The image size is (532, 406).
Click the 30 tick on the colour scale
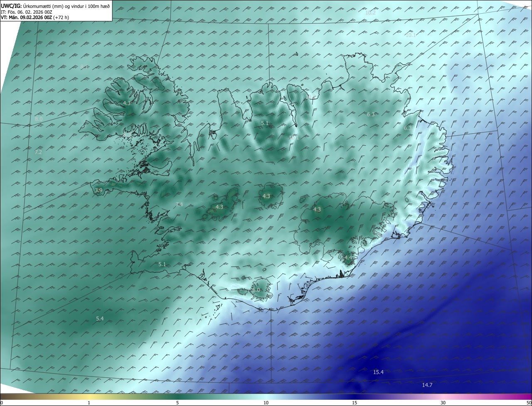coord(443,403)
